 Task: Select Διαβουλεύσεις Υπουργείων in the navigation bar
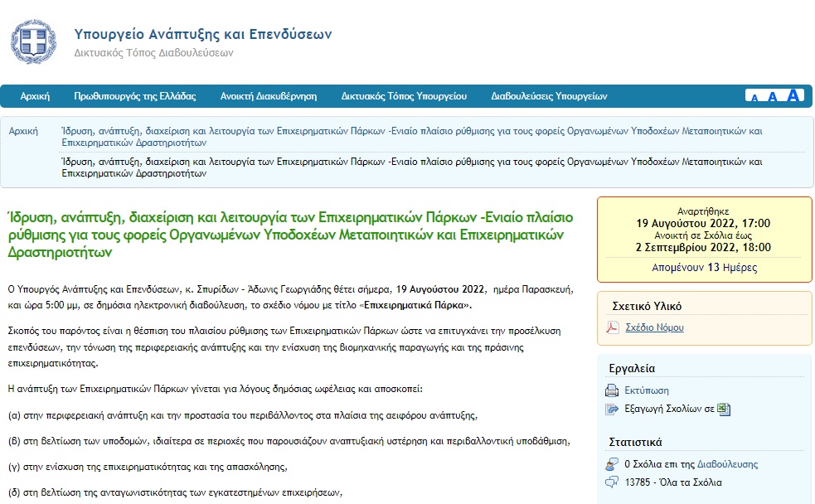(x=549, y=96)
